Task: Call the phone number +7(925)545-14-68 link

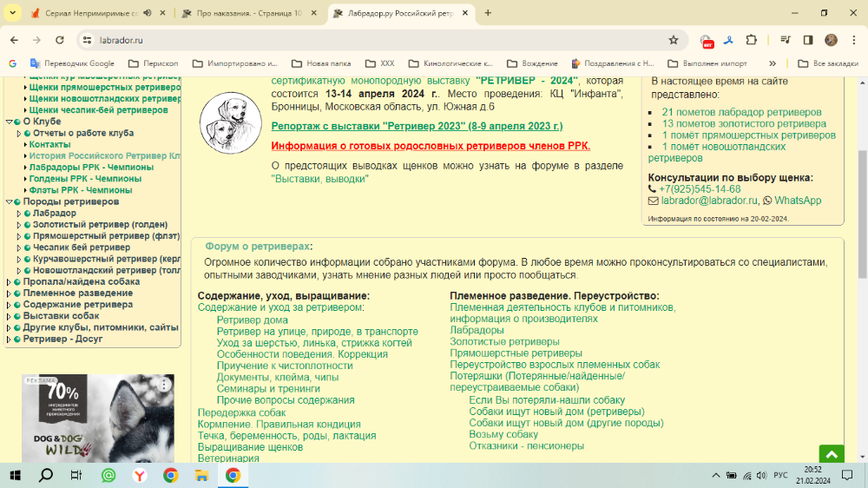Action: 700,189
